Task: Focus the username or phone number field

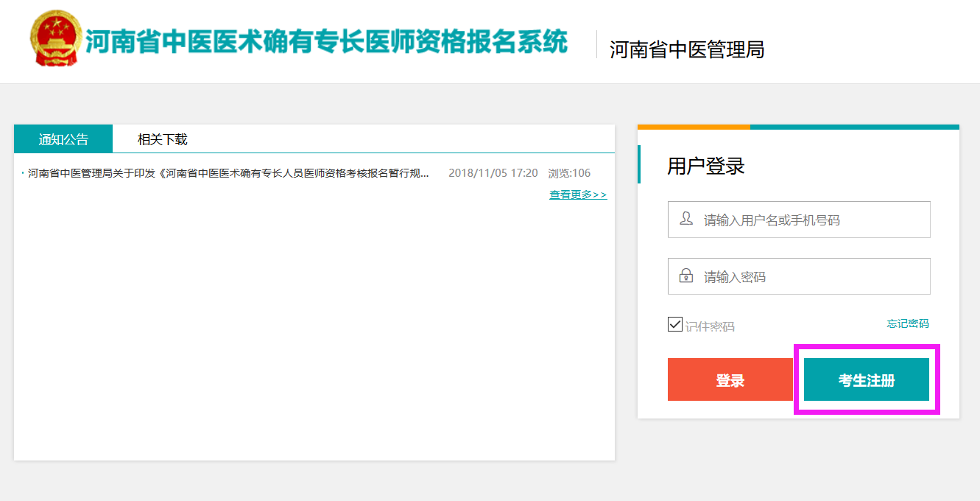Action: point(810,220)
